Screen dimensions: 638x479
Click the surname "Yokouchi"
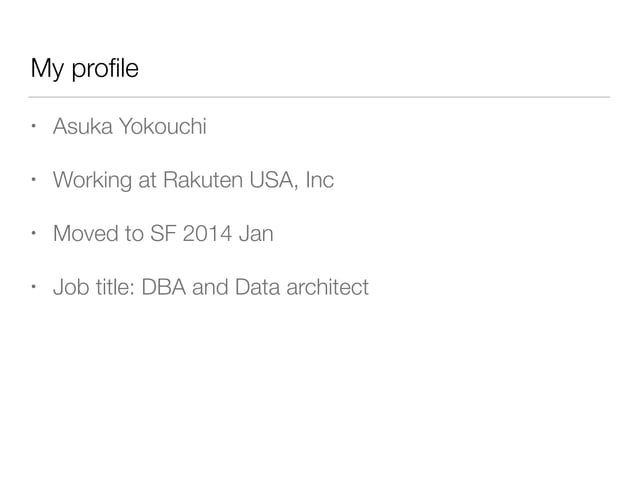coord(162,127)
